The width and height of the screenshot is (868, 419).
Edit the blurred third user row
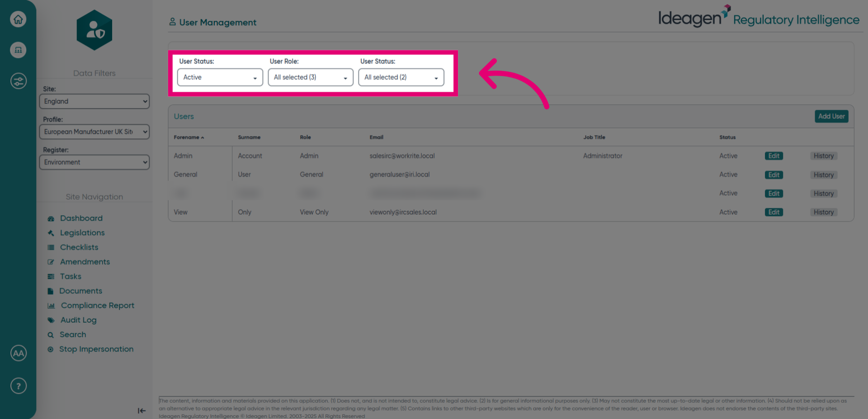[x=774, y=193]
